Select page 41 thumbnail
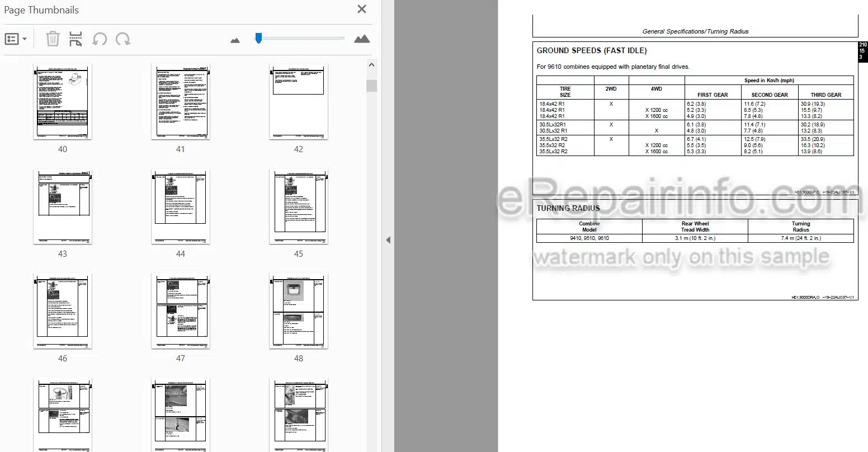The image size is (868, 452). point(181,102)
